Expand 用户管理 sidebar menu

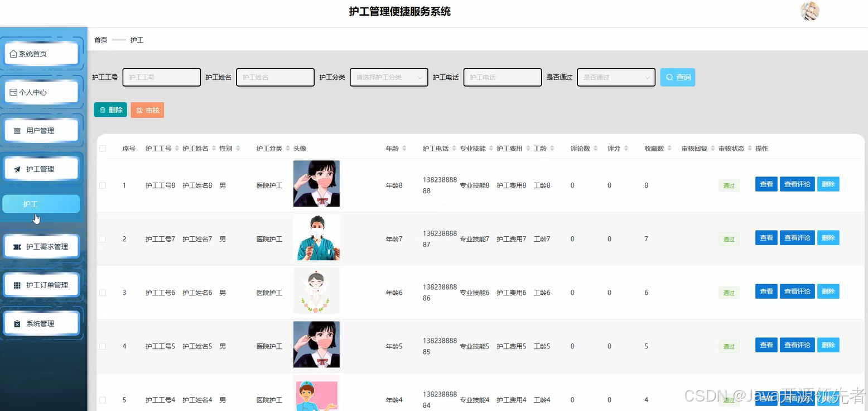[41, 131]
